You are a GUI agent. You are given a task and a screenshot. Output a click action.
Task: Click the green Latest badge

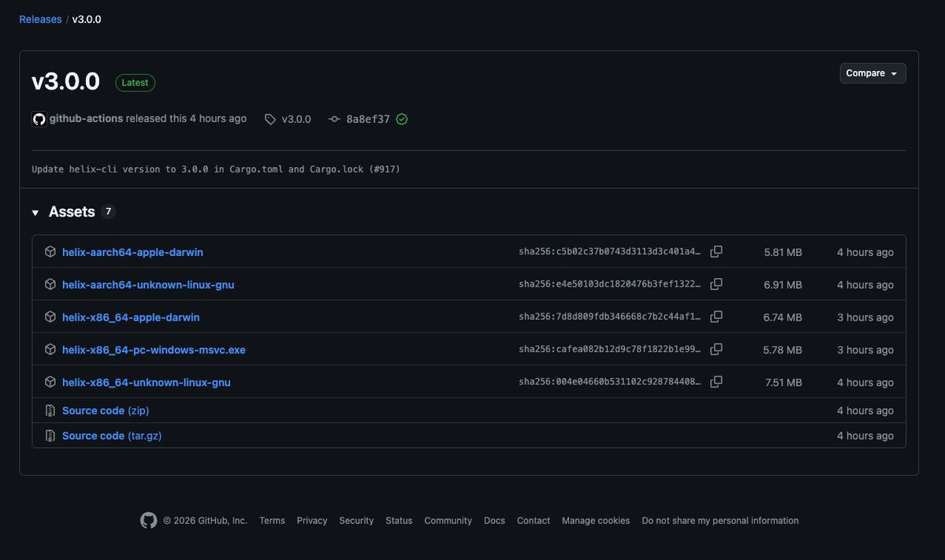click(135, 83)
